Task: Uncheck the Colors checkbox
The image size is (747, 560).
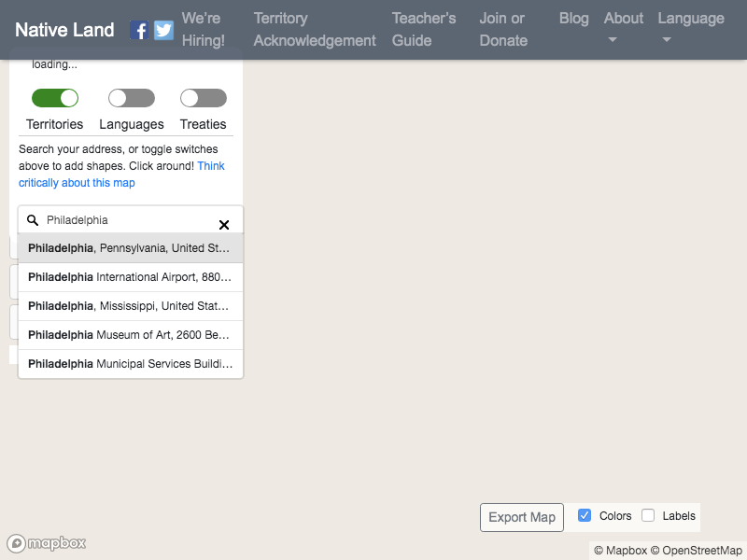Action: 585,515
